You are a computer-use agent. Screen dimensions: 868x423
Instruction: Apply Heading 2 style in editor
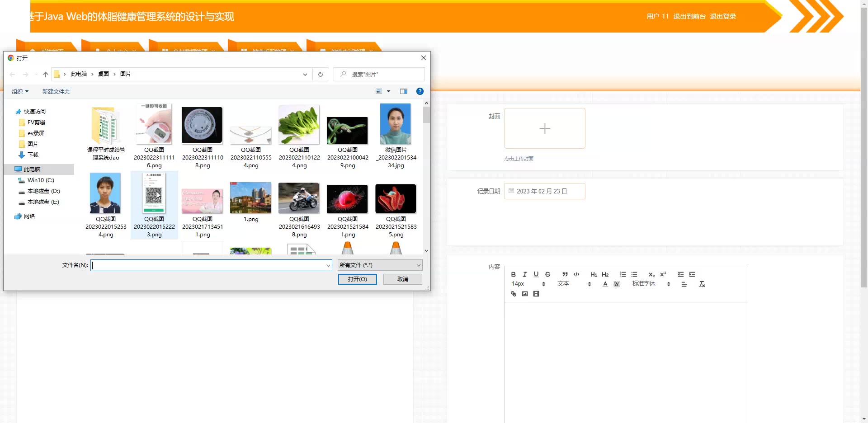pos(605,274)
